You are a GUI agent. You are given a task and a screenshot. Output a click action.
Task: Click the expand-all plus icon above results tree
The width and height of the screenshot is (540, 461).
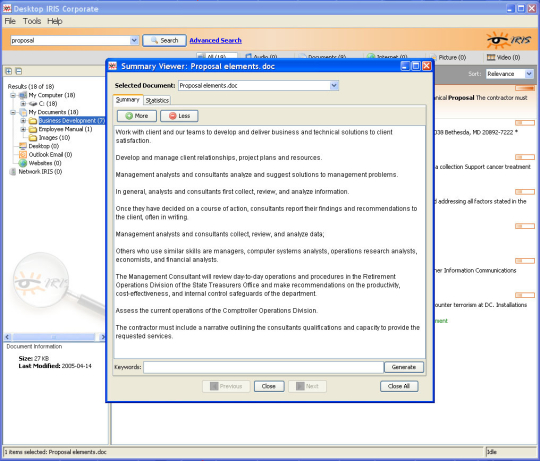(x=9, y=71)
